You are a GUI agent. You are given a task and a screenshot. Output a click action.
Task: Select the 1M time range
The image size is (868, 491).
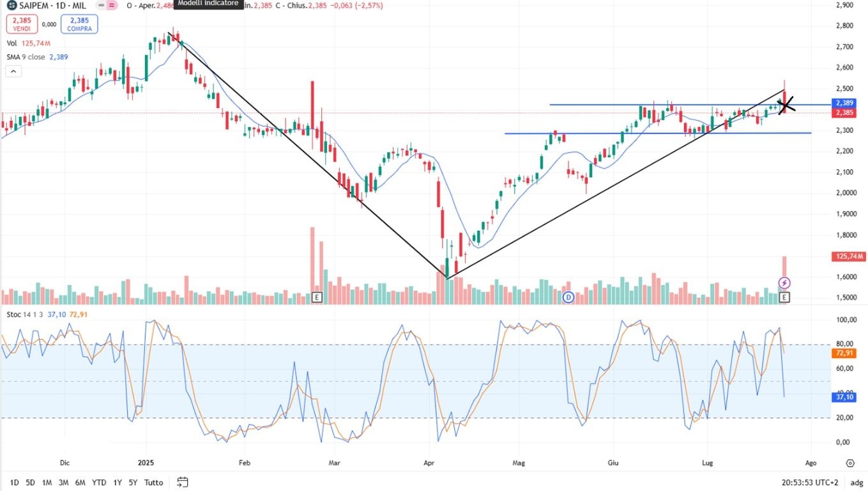(47, 482)
